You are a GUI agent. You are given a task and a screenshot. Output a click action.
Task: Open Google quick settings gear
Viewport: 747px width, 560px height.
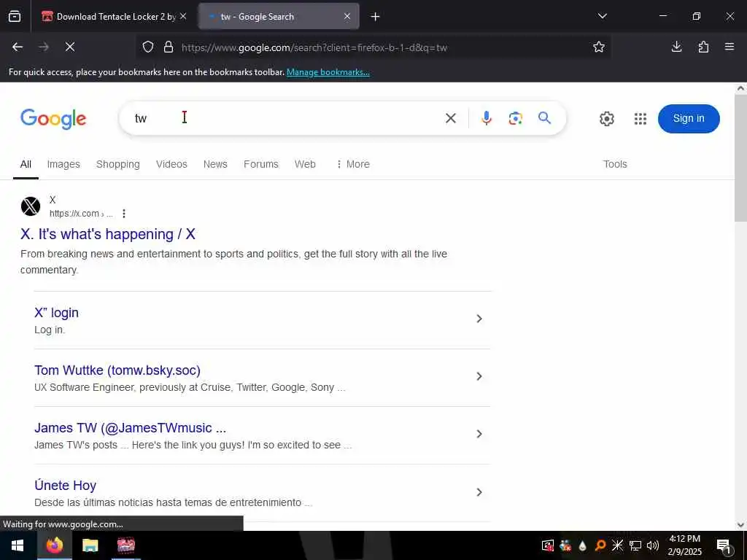pos(606,119)
